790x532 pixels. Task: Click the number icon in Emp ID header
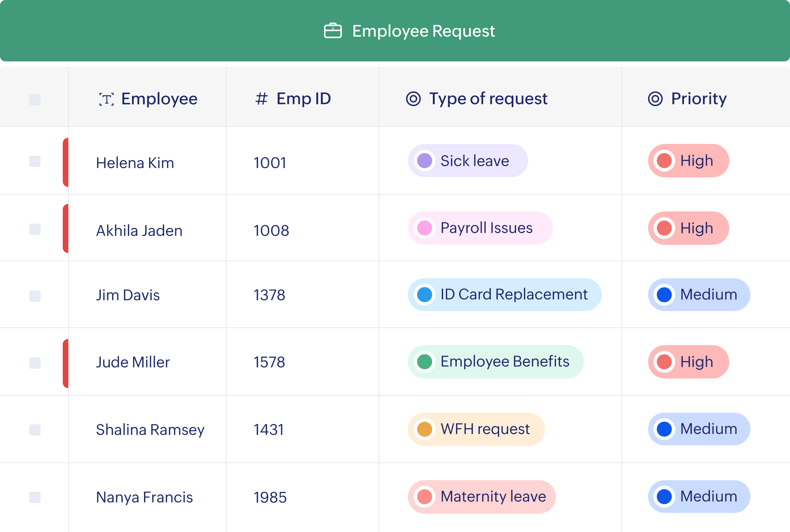(261, 99)
